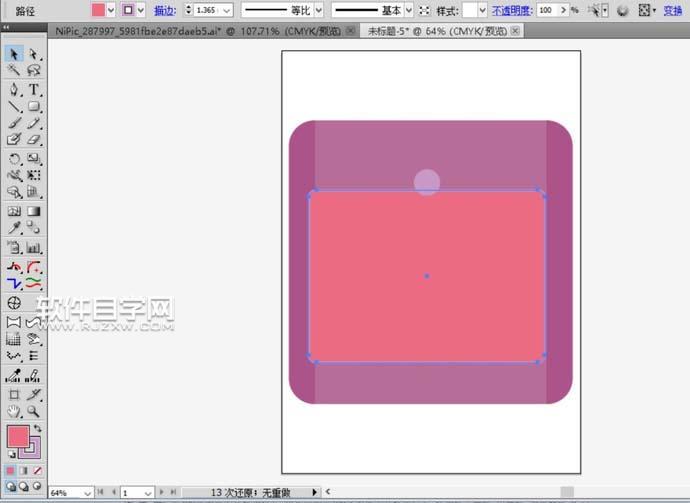690x503 pixels.
Task: Choose the Hand tool
Action: [x=15, y=411]
